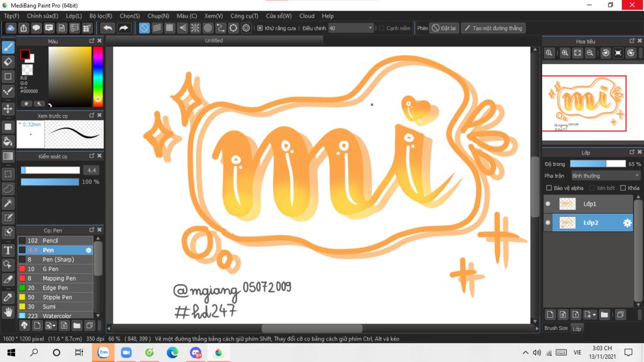Add a new layer in Lớp panel

550,315
